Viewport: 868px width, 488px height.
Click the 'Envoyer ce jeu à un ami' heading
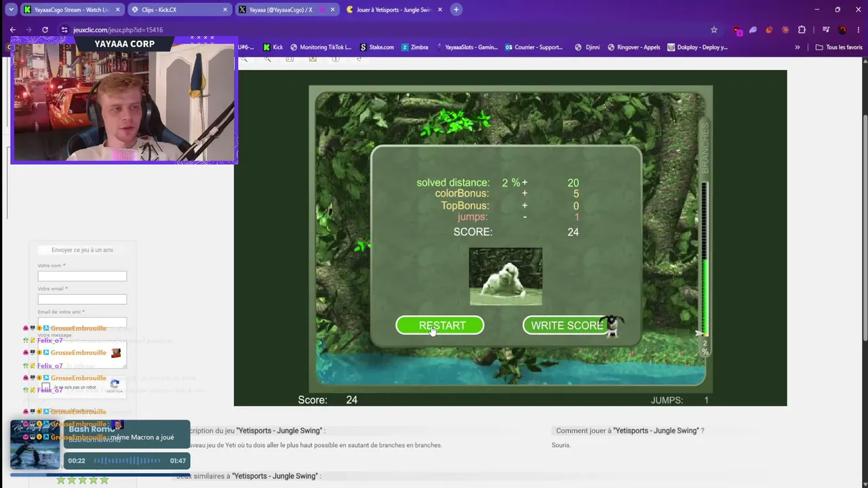point(82,250)
